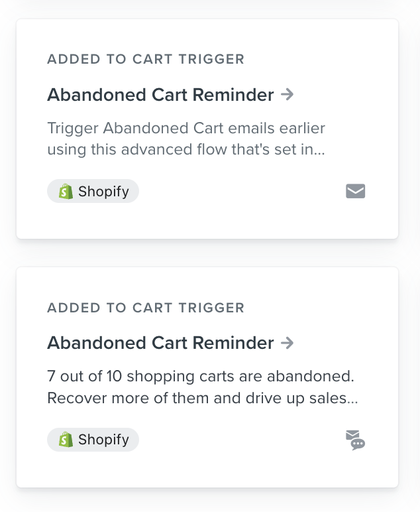Click the combined email and SMS channel icon
The width and height of the screenshot is (420, 512).
pos(356,440)
